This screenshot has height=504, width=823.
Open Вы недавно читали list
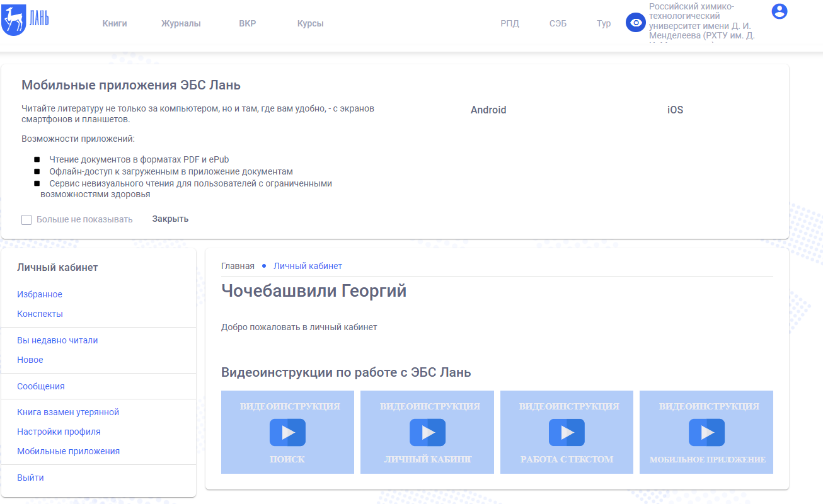(x=57, y=340)
